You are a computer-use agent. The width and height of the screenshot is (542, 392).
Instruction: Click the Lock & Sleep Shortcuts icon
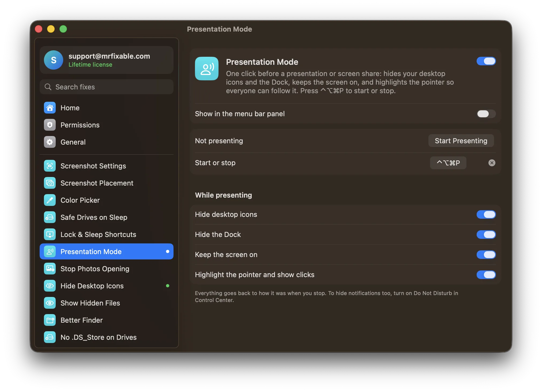click(x=50, y=235)
